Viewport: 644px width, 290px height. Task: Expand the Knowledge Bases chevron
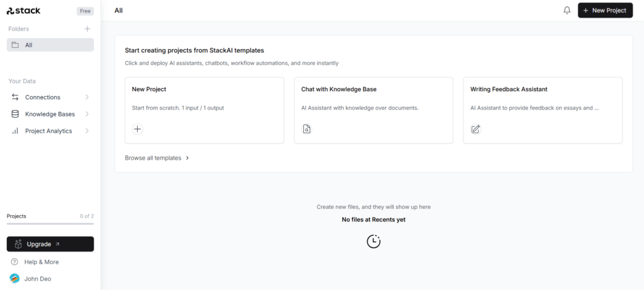click(87, 114)
